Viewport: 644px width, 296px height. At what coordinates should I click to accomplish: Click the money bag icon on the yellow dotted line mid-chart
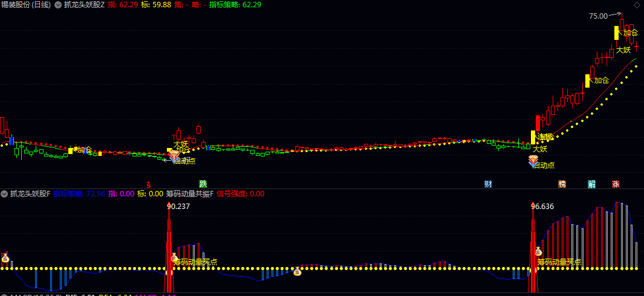298,271
